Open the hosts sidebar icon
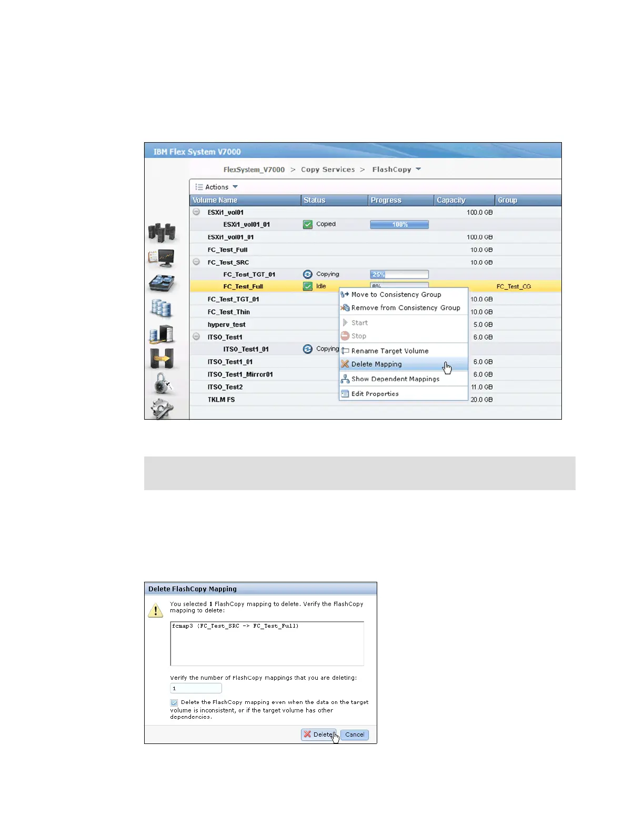The image size is (644, 834). (162, 334)
